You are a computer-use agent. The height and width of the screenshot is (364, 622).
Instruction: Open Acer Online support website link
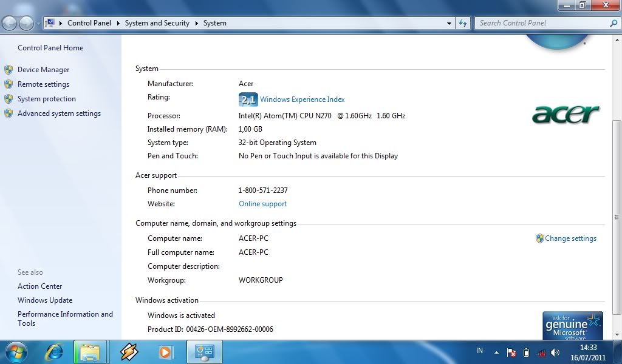[262, 204]
